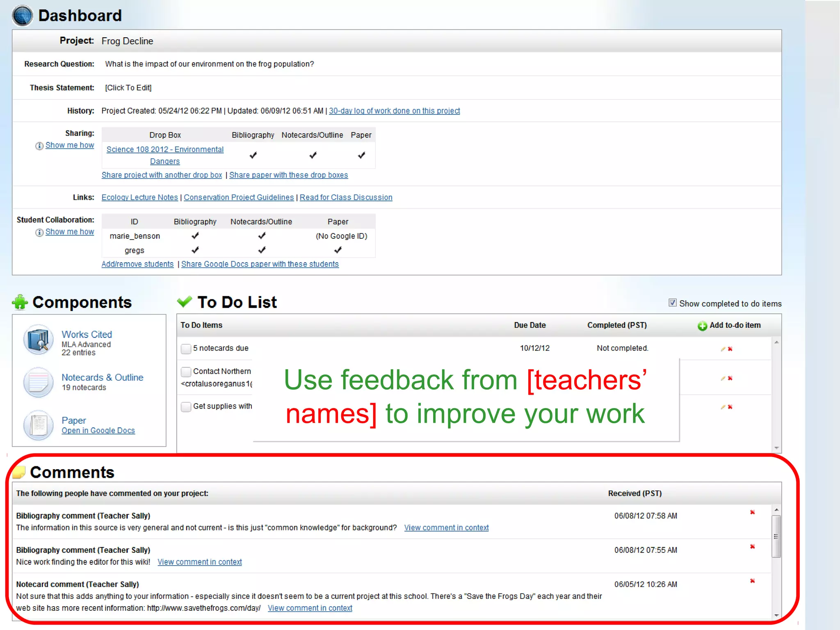Mark Contact Northern to-do as complete
This screenshot has height=630, width=840.
pos(186,372)
